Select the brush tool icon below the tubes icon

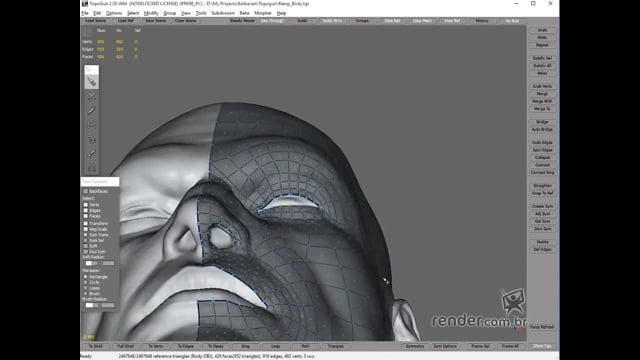91,153
